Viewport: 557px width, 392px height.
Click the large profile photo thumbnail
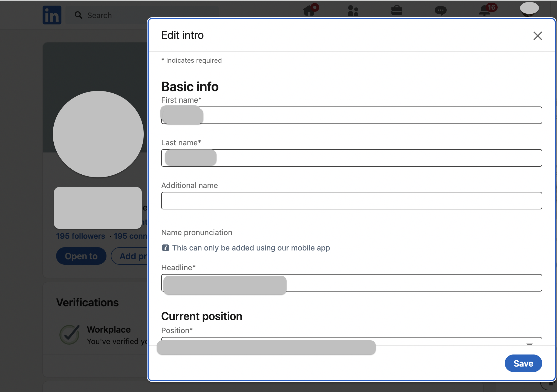[x=98, y=134]
